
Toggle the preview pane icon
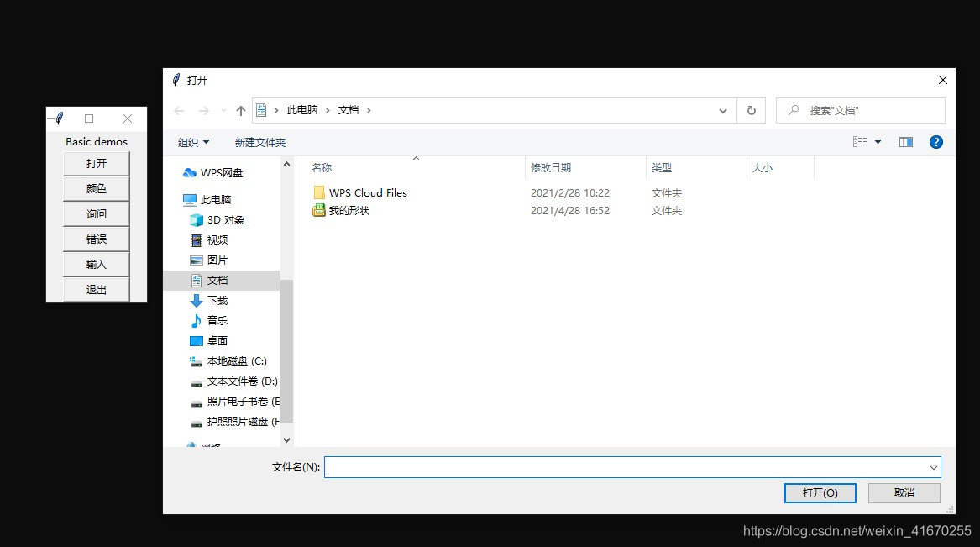click(905, 142)
